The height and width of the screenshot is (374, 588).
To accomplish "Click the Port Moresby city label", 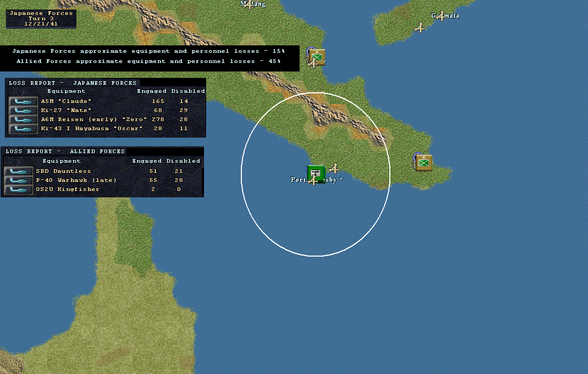I will click(x=317, y=180).
